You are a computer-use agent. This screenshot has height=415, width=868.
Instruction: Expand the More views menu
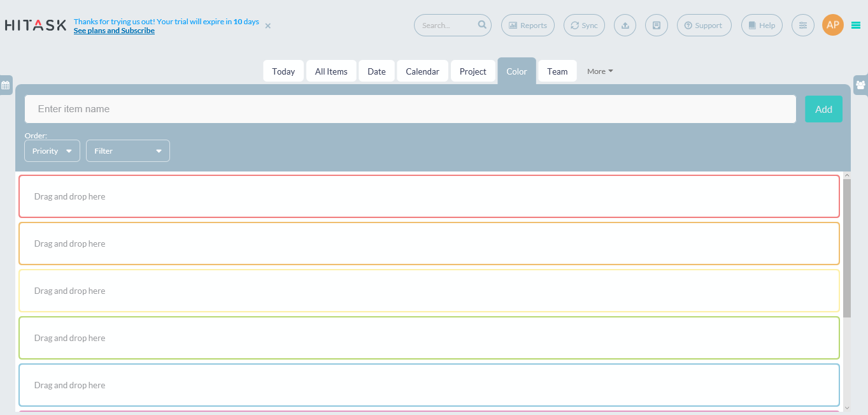pyautogui.click(x=600, y=71)
